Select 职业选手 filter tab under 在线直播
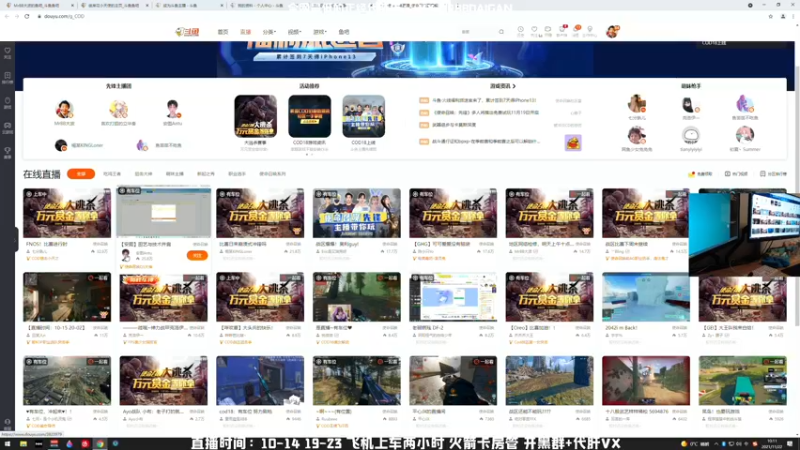Viewport: 800px width, 450px height. (x=237, y=174)
